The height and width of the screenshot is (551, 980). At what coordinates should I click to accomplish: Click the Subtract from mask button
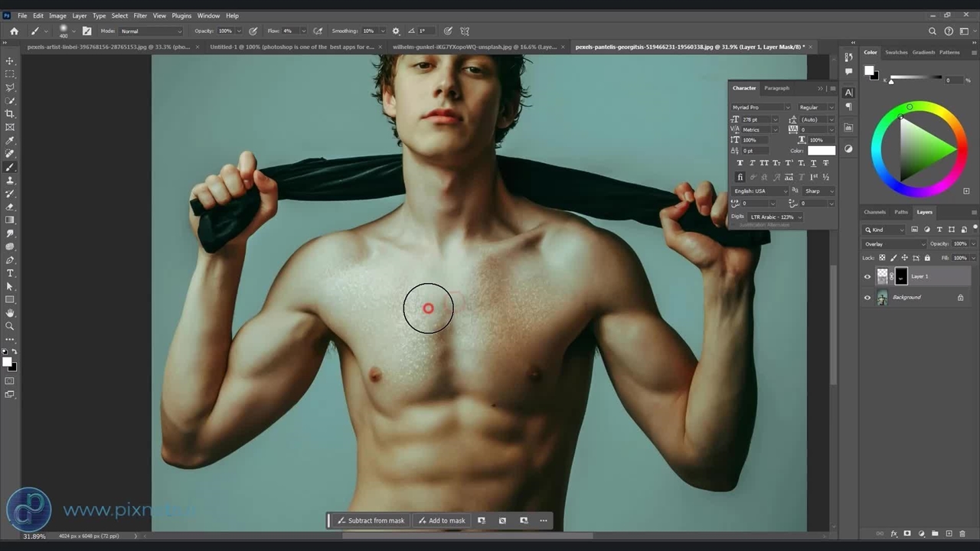pos(371,520)
